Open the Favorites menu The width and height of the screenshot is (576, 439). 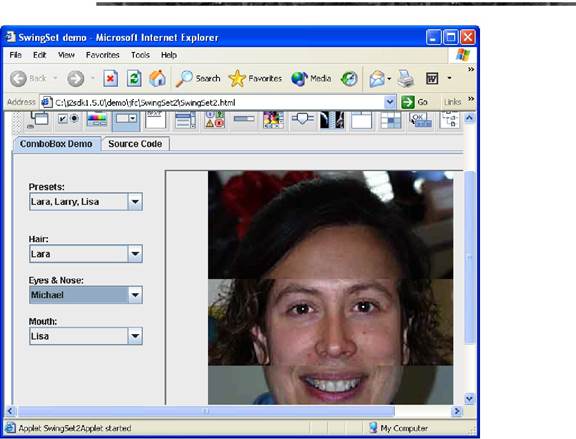(x=102, y=55)
